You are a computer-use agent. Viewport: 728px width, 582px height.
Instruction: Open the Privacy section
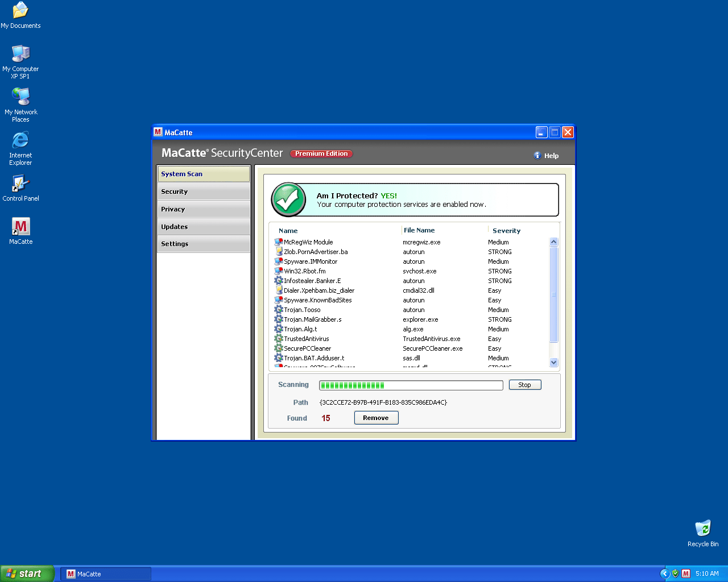click(x=203, y=209)
